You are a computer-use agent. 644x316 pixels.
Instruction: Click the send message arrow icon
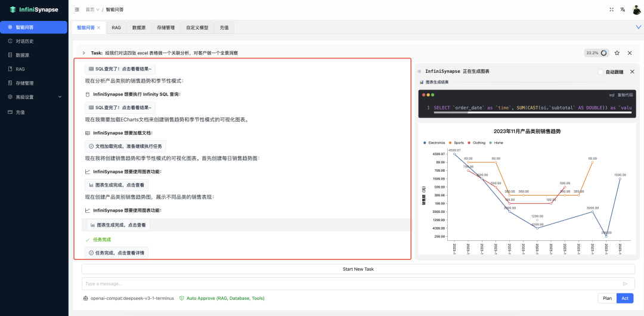click(x=626, y=284)
